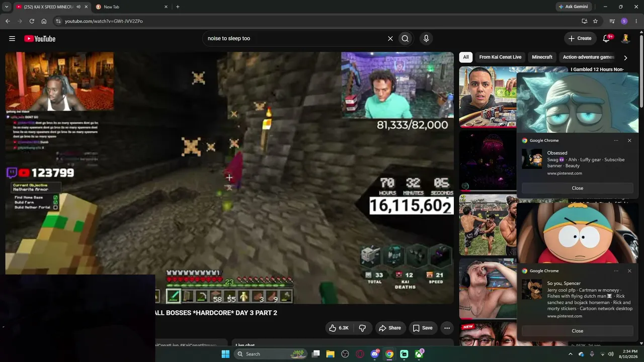The height and width of the screenshot is (362, 644).
Task: Open the browser home page button
Action: pyautogui.click(x=44, y=21)
